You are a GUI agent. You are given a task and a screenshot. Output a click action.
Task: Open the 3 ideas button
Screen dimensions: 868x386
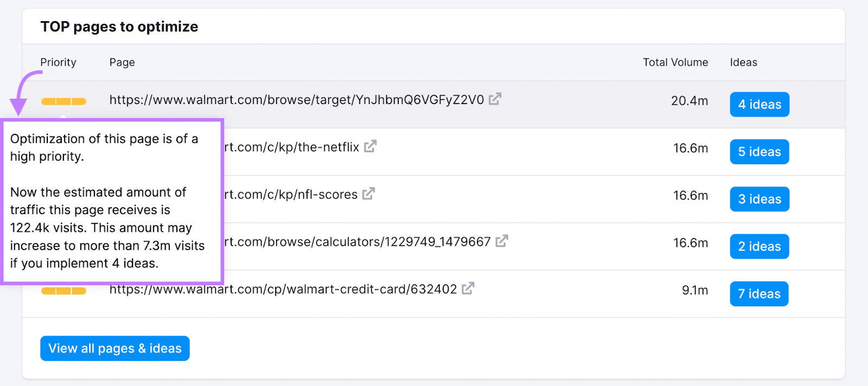759,199
